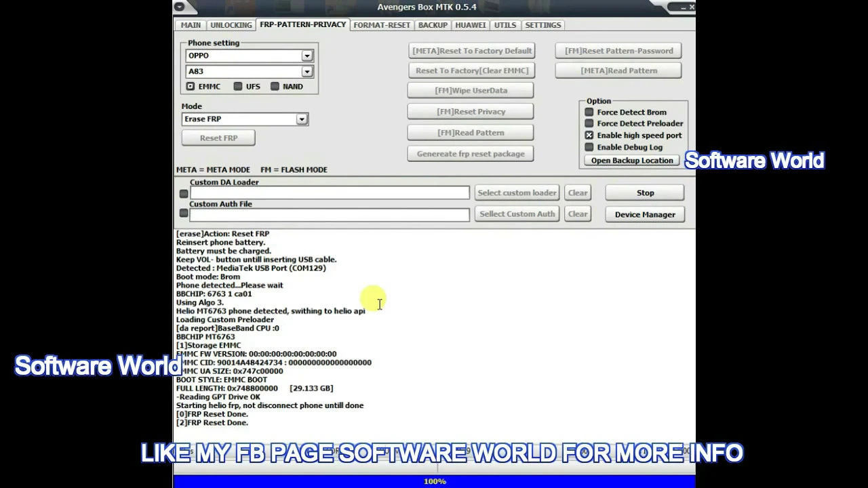Select EMMC storage option
Screen dimensions: 868x488
coord(191,87)
